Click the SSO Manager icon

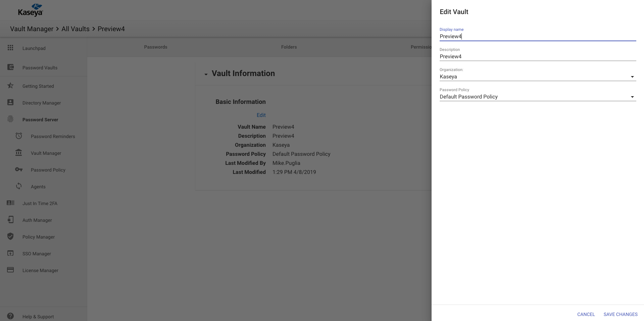click(x=10, y=253)
